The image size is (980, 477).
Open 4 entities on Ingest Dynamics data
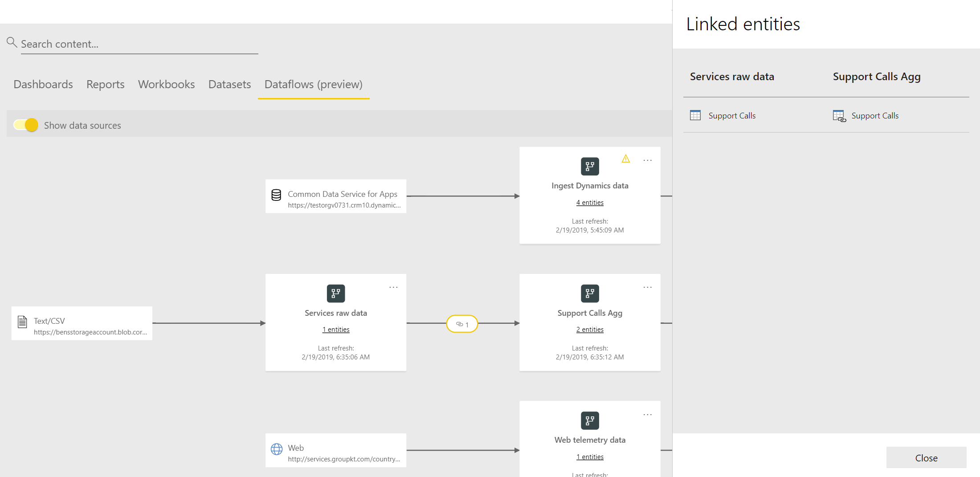[x=590, y=202]
